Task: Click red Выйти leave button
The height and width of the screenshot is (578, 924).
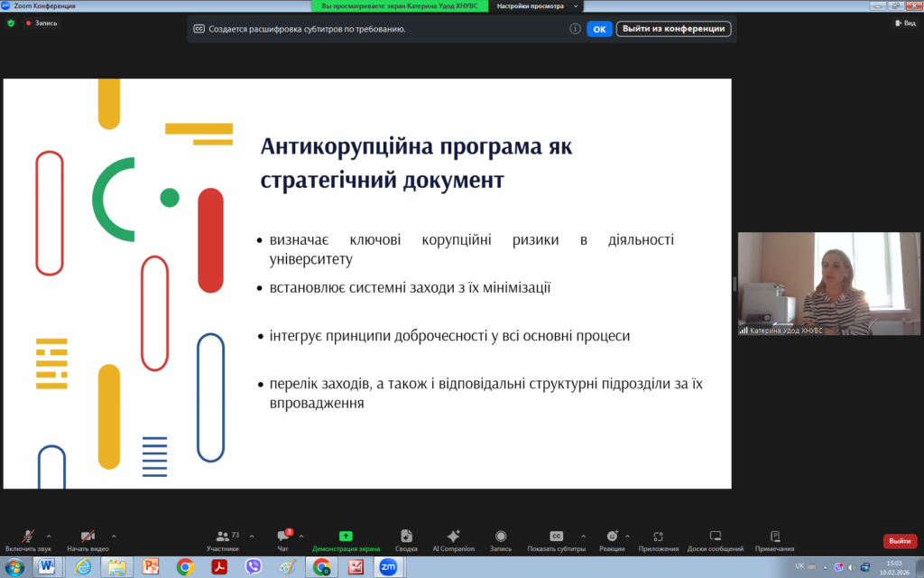Action: [x=899, y=541]
